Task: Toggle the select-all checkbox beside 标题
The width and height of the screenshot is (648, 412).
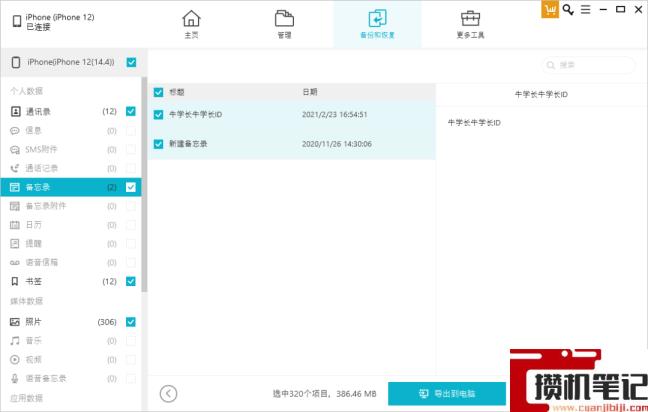Action: coord(158,92)
